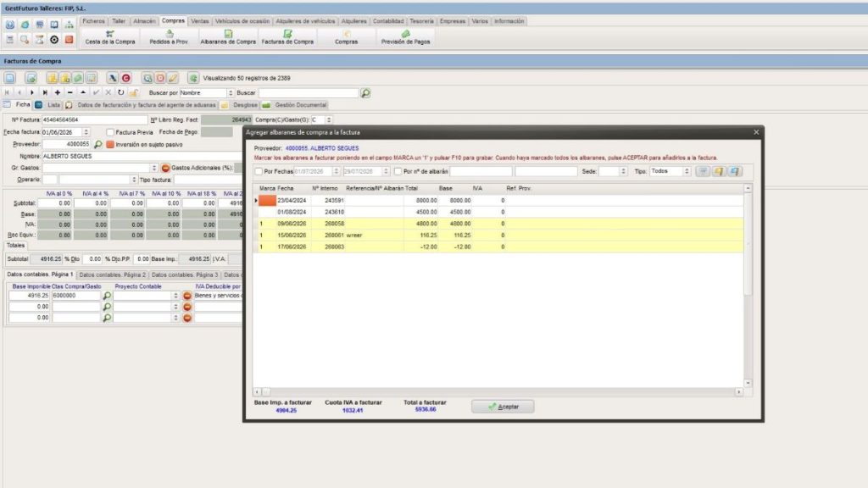Open Cesta de la Compra toolbar item

[109, 37]
